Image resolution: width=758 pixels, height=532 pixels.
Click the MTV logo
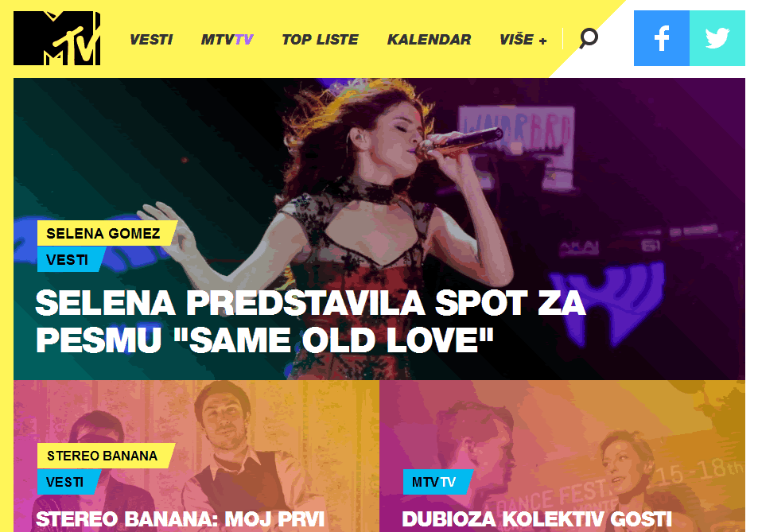57,38
